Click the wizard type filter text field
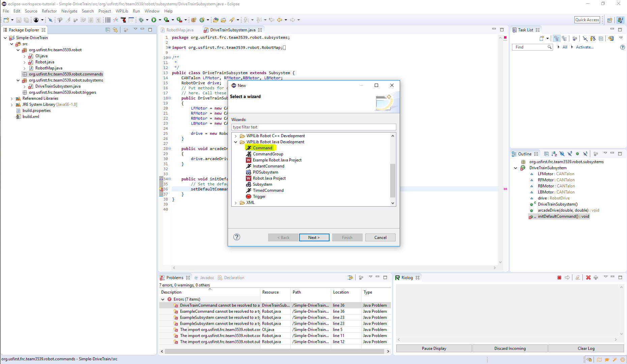This screenshot has width=627, height=364. pyautogui.click(x=313, y=127)
